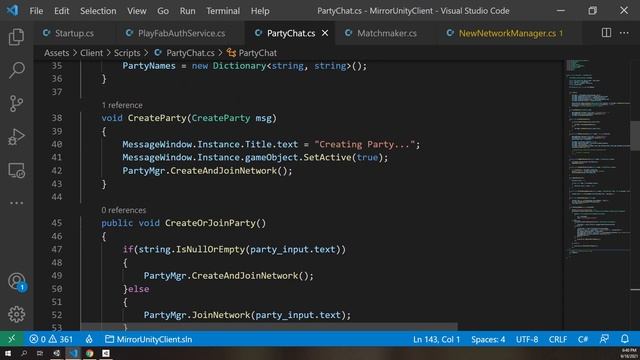
Task: Open the Run menu
Action: point(187,11)
